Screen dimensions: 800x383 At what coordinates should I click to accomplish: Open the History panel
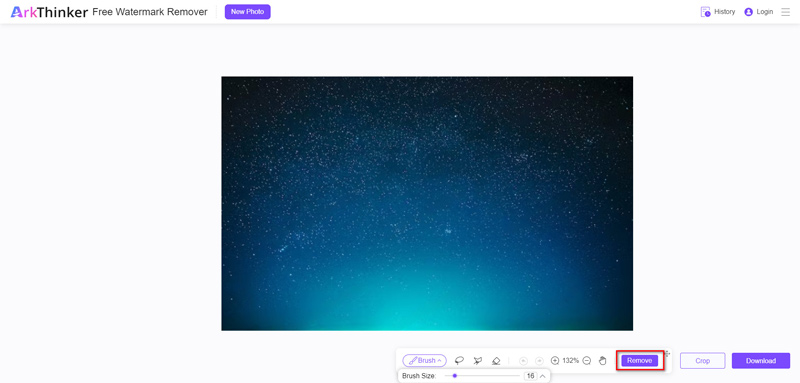coord(718,12)
